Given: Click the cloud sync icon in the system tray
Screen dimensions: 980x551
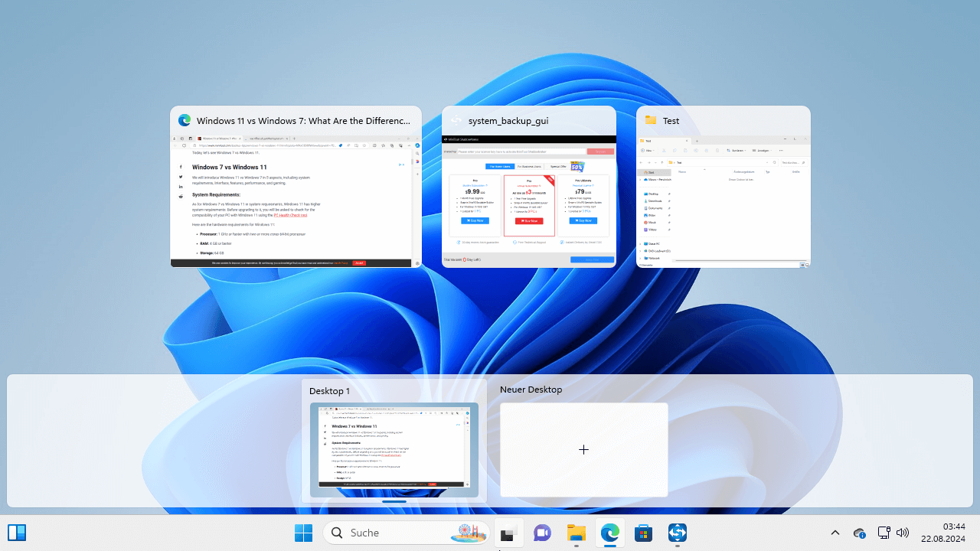Looking at the screenshot, I should point(860,533).
